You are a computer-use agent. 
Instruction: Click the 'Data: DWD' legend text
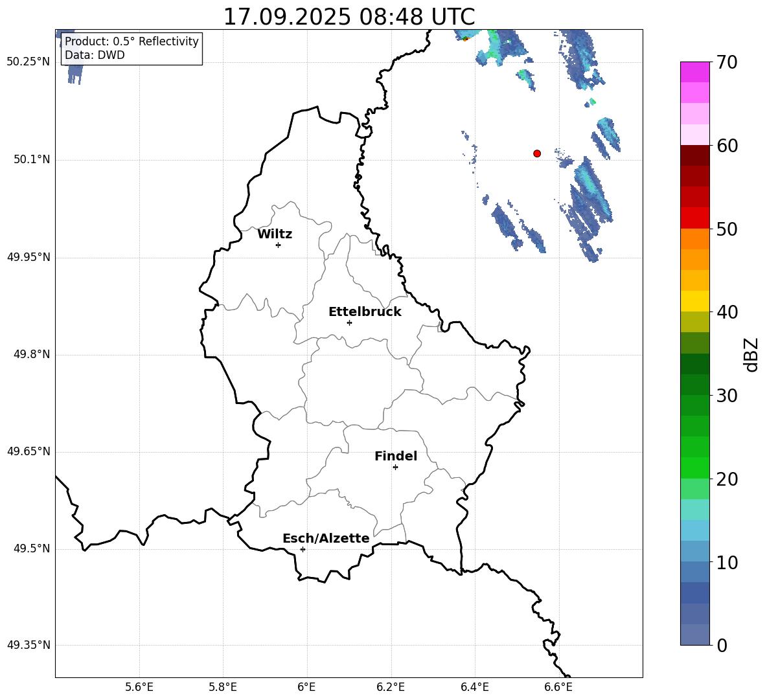click(95, 55)
